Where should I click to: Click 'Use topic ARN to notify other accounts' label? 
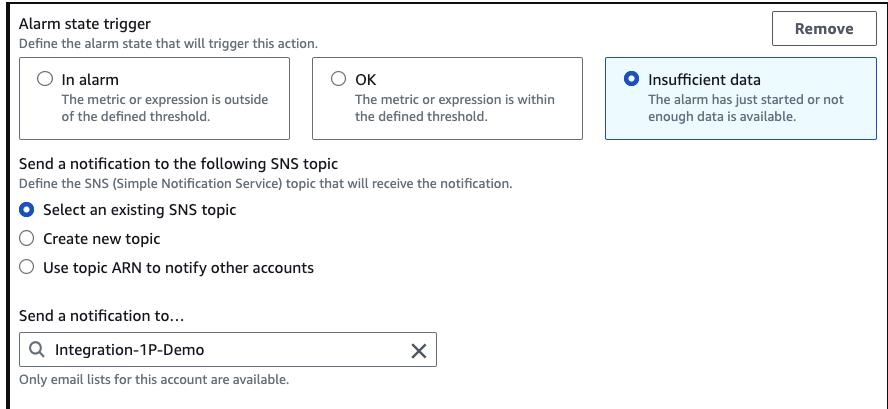pos(178,267)
